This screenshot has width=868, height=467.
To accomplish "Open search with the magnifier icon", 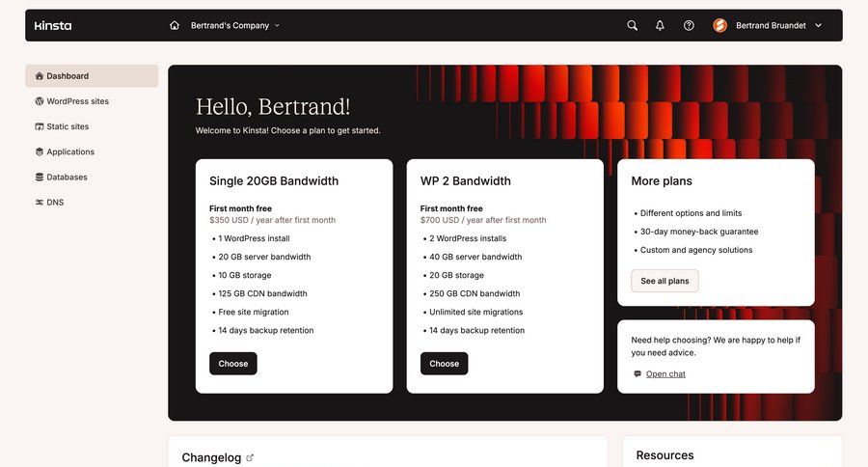I will [632, 26].
